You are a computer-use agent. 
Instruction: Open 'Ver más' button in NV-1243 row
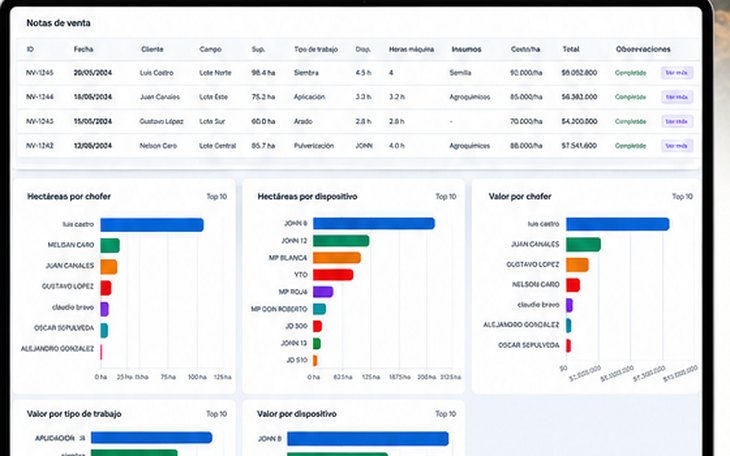coord(677,121)
